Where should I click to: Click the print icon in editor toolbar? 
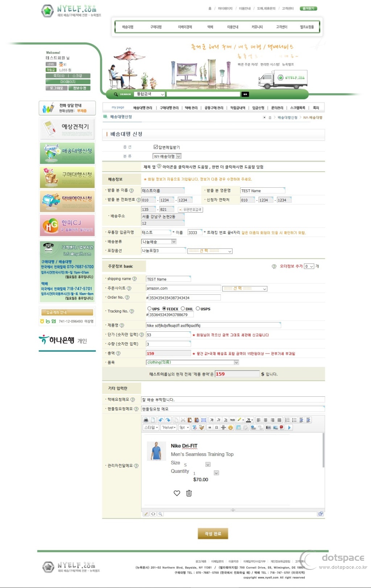[146, 420]
